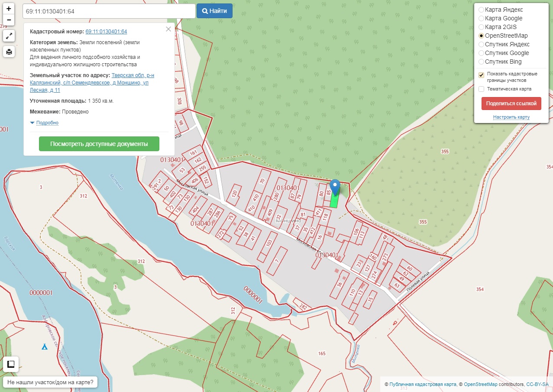Click the blue map marker pin
The image size is (553, 392).
point(335,187)
